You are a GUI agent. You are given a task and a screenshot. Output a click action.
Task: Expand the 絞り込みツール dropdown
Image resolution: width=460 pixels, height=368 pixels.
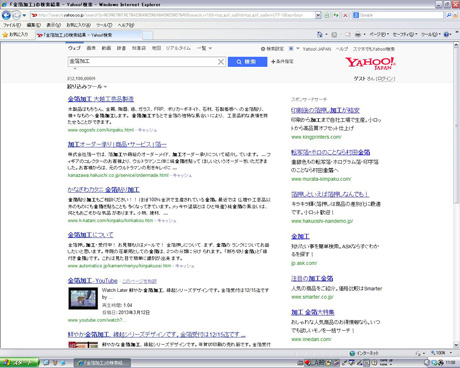(87, 87)
